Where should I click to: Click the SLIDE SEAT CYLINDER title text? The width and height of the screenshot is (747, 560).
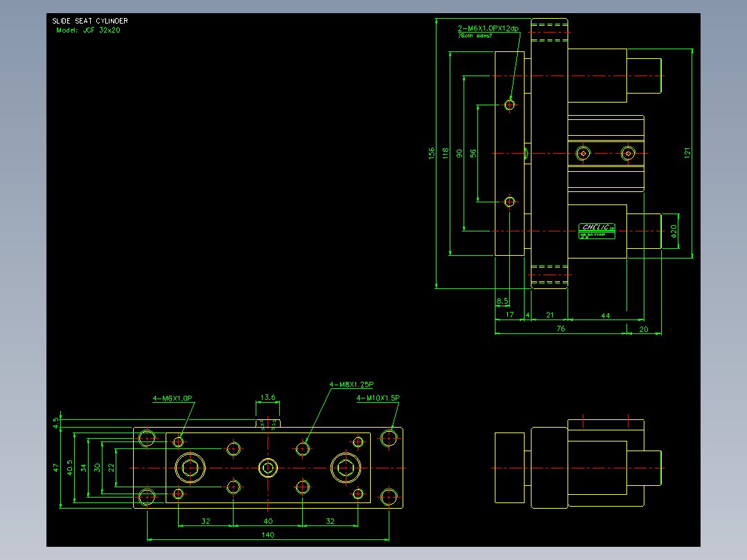(90, 21)
